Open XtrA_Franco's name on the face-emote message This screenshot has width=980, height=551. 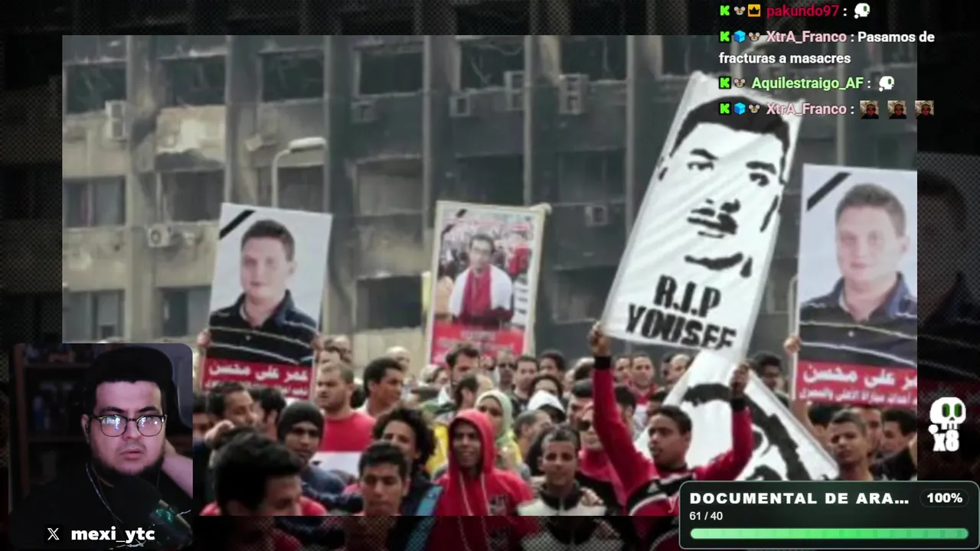(x=806, y=109)
